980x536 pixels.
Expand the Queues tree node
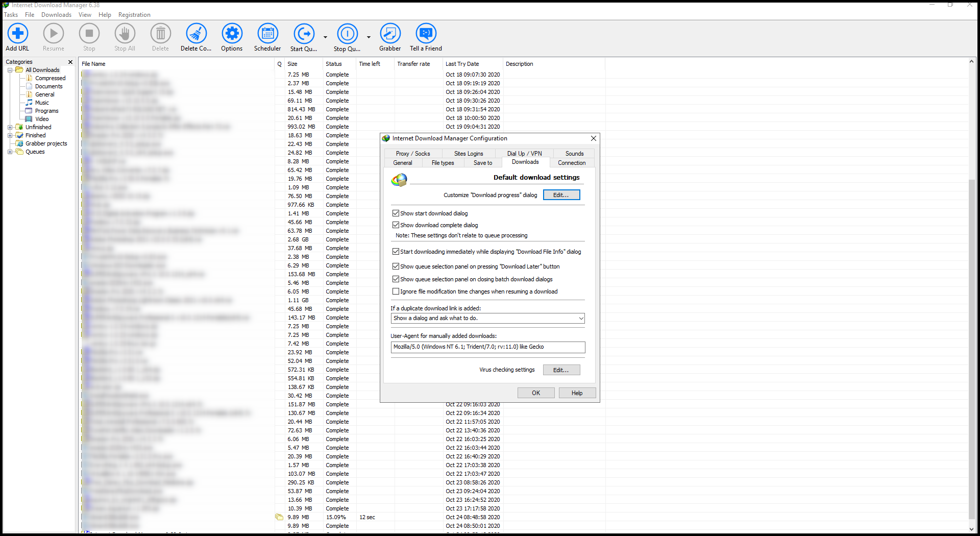[x=10, y=152]
